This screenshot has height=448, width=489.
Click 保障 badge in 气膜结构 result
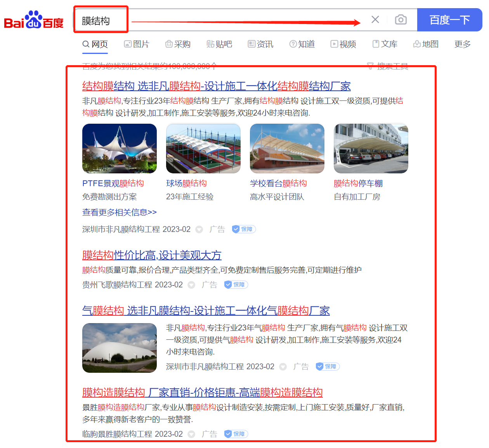coord(328,367)
